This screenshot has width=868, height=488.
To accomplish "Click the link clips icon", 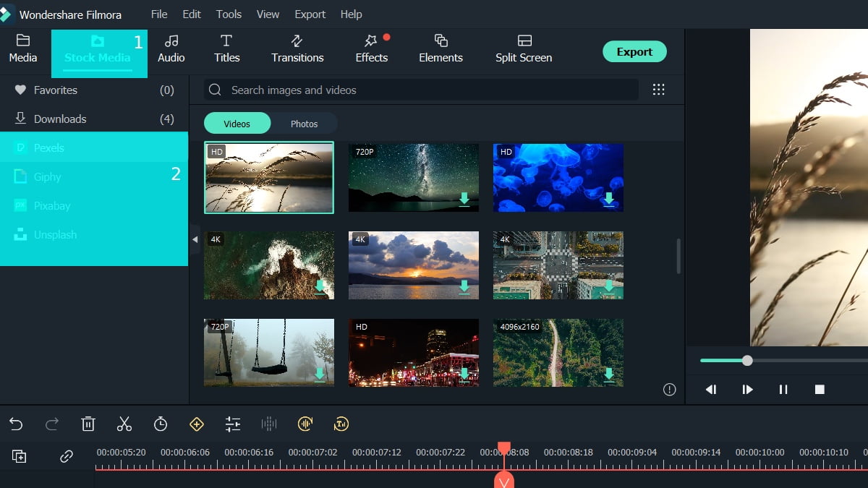I will tap(67, 456).
